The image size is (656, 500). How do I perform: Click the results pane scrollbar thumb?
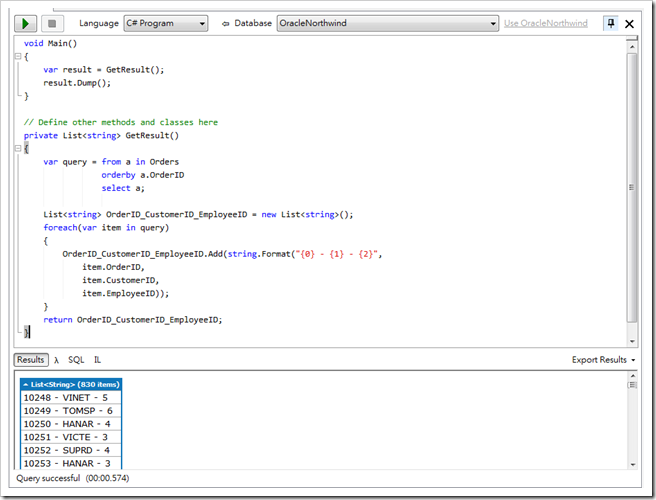click(x=633, y=385)
